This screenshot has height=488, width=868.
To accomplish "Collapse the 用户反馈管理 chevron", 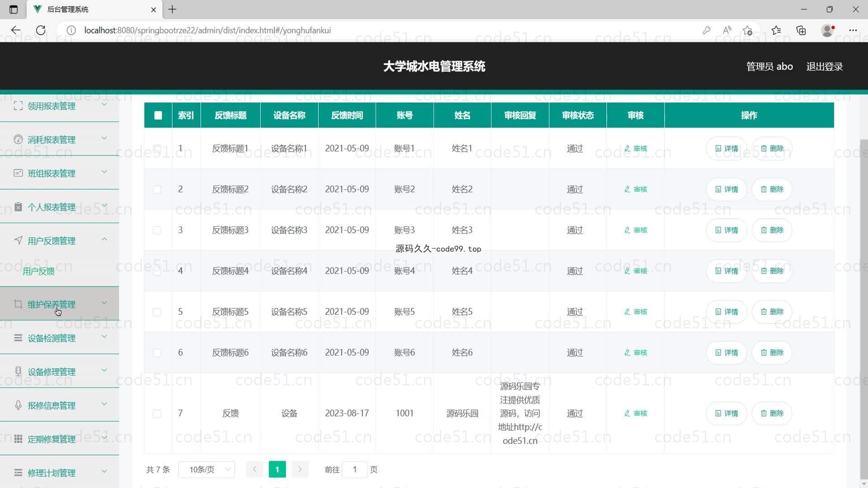I will (104, 239).
